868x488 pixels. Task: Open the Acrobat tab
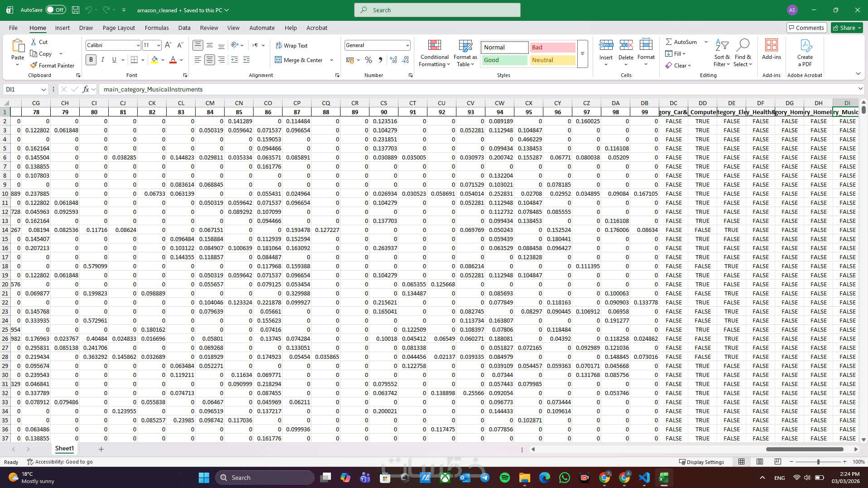tap(317, 28)
